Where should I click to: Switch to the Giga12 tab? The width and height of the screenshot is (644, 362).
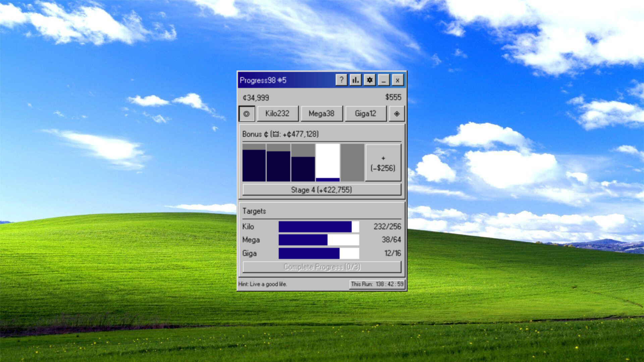point(366,114)
